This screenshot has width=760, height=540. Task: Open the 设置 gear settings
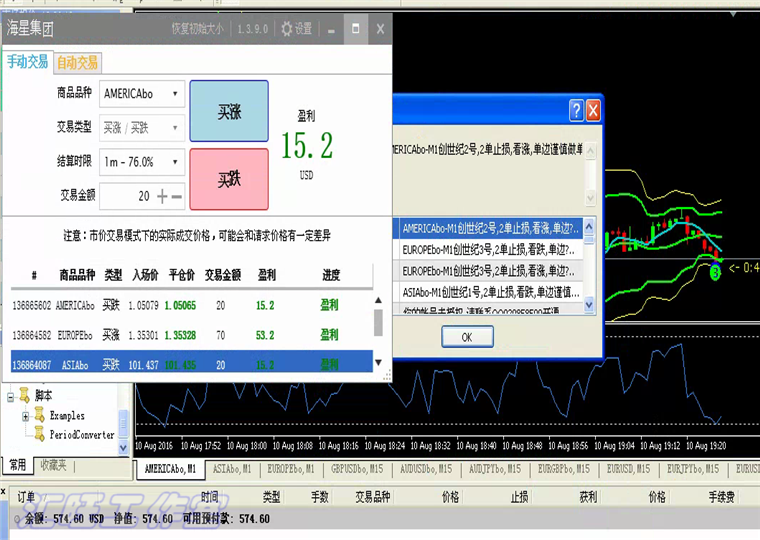pos(297,29)
